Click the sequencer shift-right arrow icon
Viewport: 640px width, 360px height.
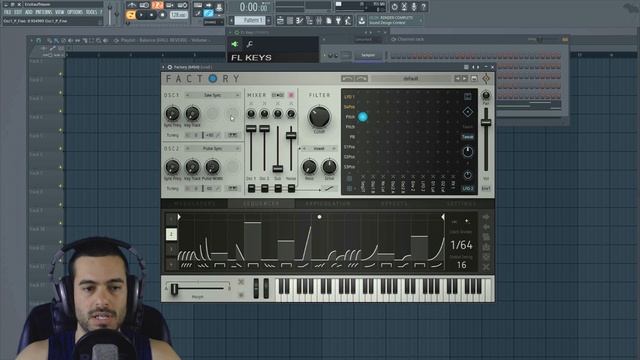(x=486, y=217)
